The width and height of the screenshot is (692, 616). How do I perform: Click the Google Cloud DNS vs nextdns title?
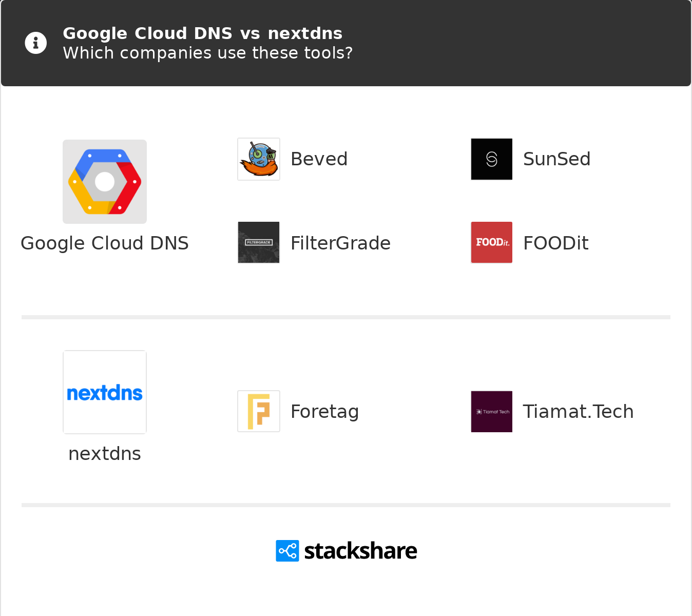202,33
